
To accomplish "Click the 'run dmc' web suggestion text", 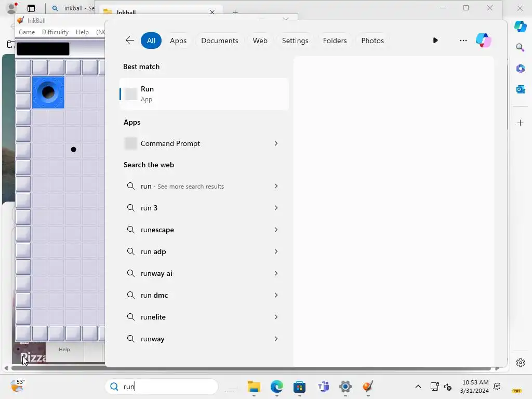I will click(154, 295).
